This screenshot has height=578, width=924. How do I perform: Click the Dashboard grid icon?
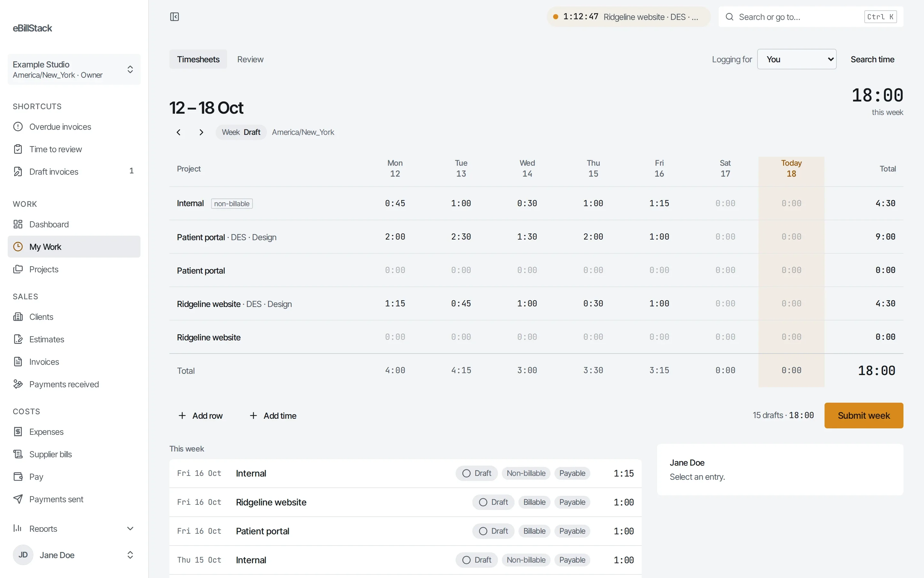pyautogui.click(x=18, y=224)
